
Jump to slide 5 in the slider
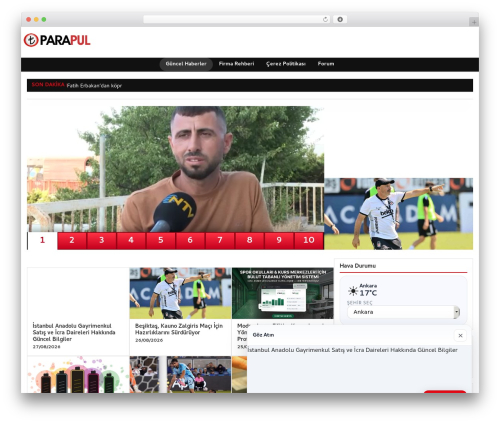tap(161, 240)
